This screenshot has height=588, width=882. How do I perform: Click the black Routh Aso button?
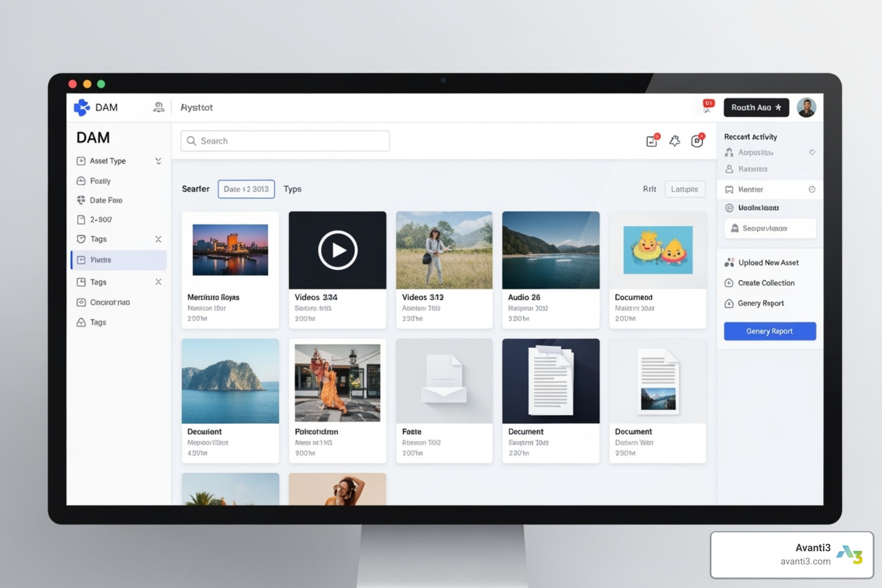pyautogui.click(x=756, y=107)
